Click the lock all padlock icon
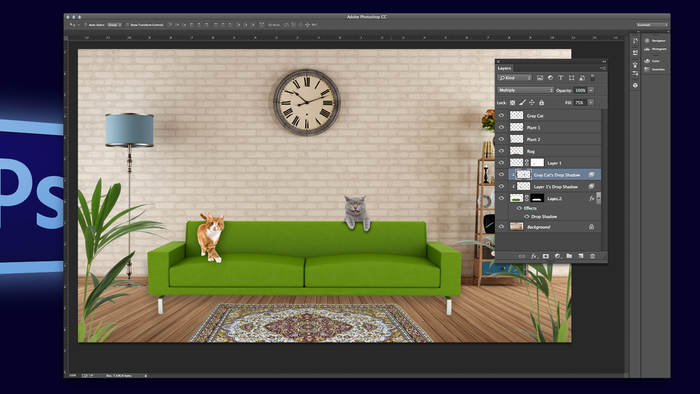The height and width of the screenshot is (394, 700). 542,103
